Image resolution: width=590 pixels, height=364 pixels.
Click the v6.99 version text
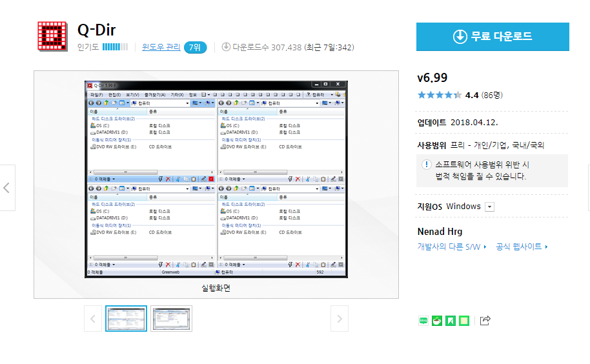click(x=432, y=78)
